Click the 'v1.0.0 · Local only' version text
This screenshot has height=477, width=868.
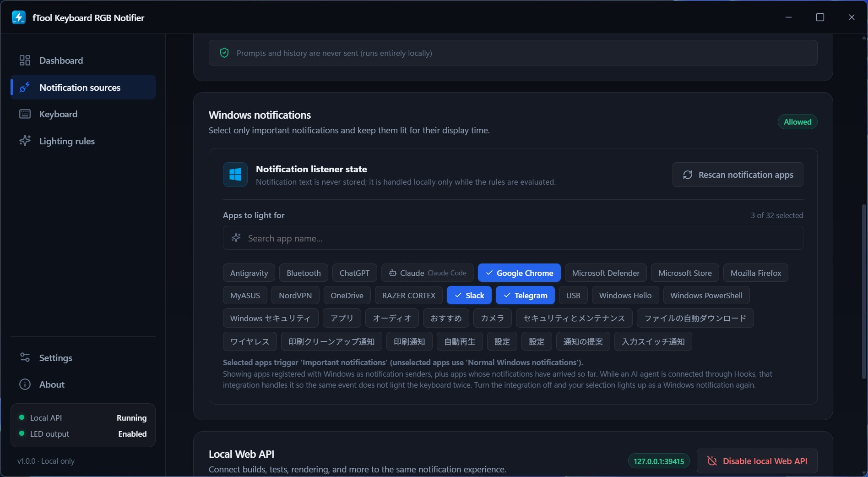(46, 461)
